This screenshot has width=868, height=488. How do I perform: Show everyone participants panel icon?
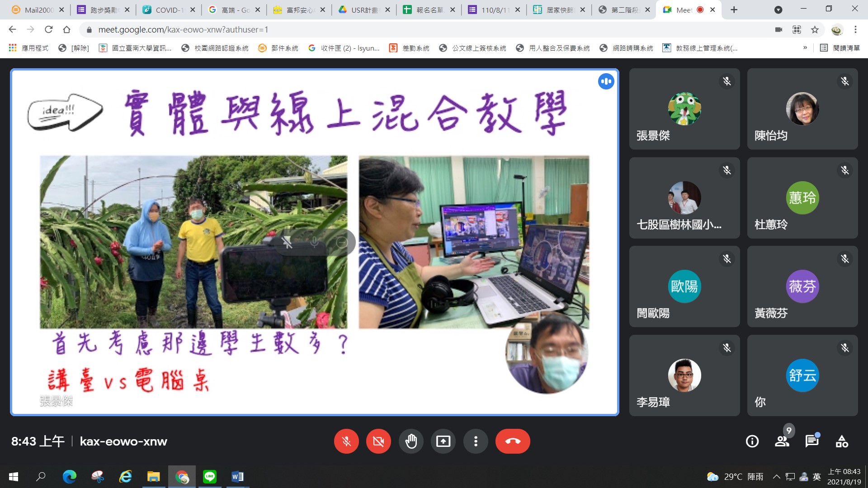[782, 441]
